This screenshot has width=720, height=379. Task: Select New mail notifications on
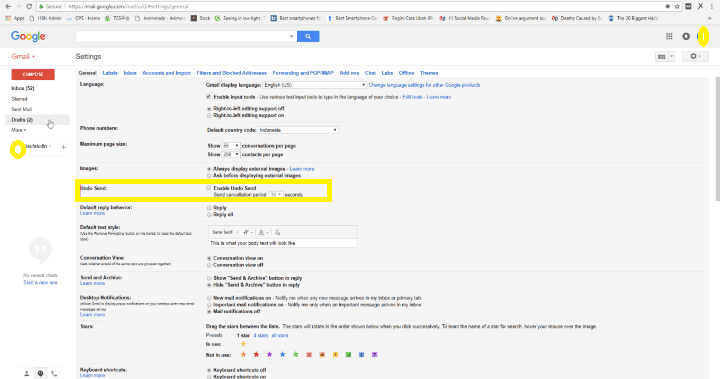pyautogui.click(x=209, y=298)
